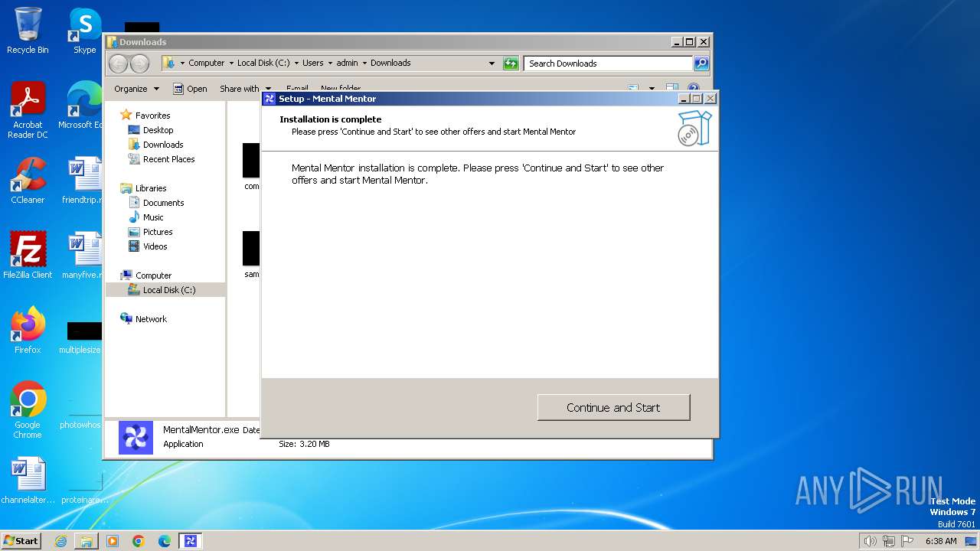The image size is (980, 551).
Task: Click the Action Center flag icon
Action: point(906,541)
